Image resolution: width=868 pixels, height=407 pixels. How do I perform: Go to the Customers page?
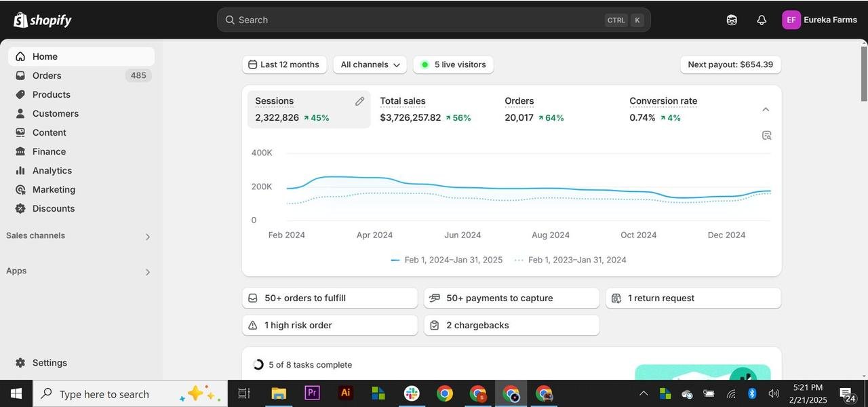pos(55,113)
